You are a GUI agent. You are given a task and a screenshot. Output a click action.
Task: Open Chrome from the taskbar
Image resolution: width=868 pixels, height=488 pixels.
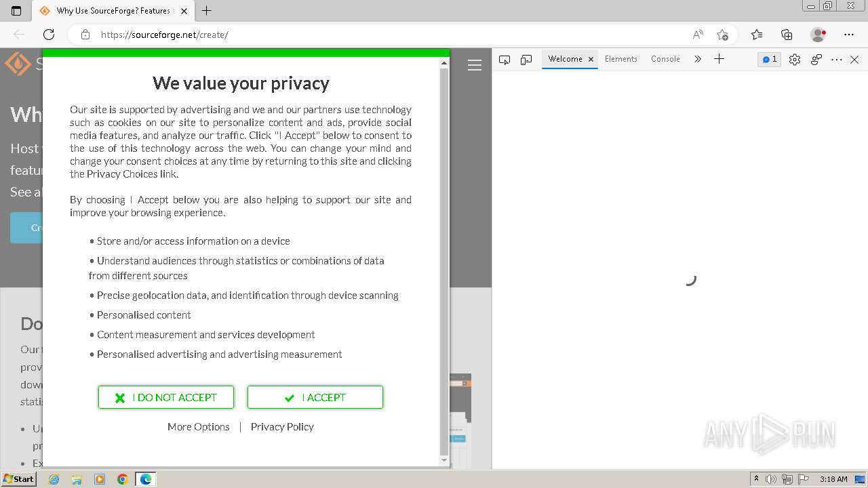[x=122, y=479]
